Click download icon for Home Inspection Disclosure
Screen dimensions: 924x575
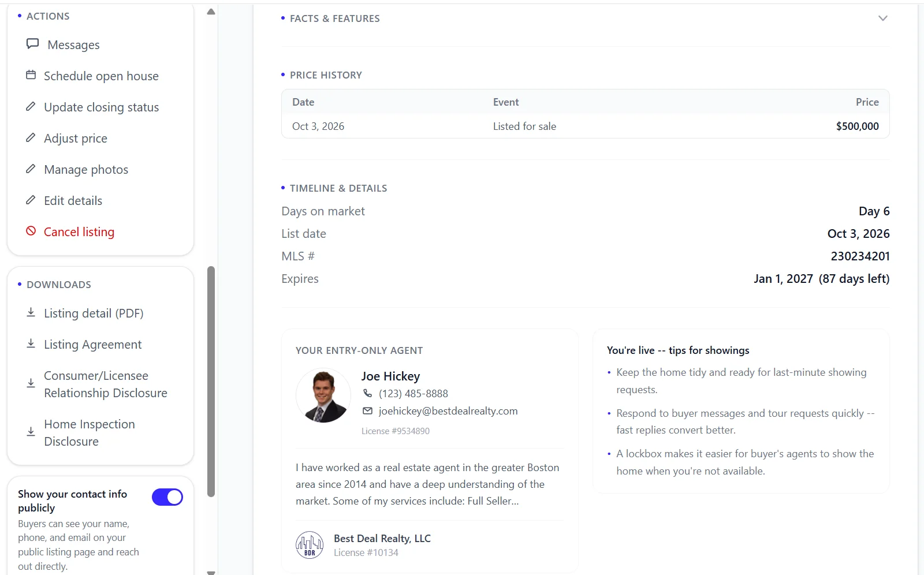[x=31, y=431]
